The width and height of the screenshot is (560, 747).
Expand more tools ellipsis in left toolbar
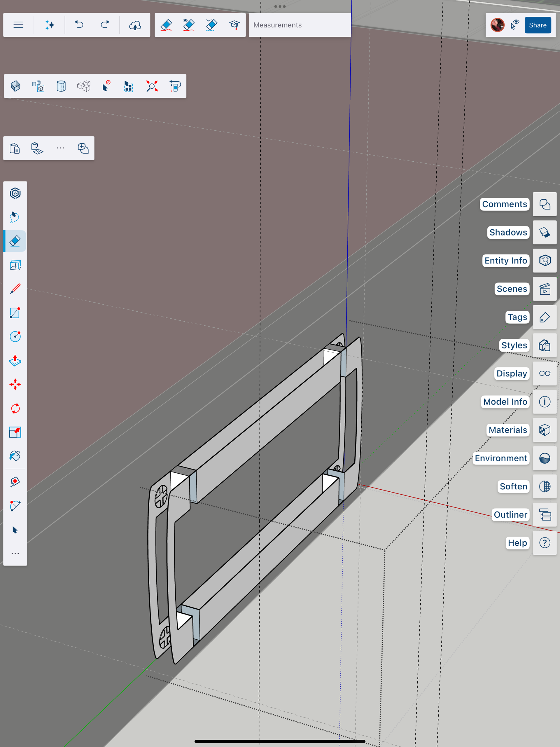[15, 554]
